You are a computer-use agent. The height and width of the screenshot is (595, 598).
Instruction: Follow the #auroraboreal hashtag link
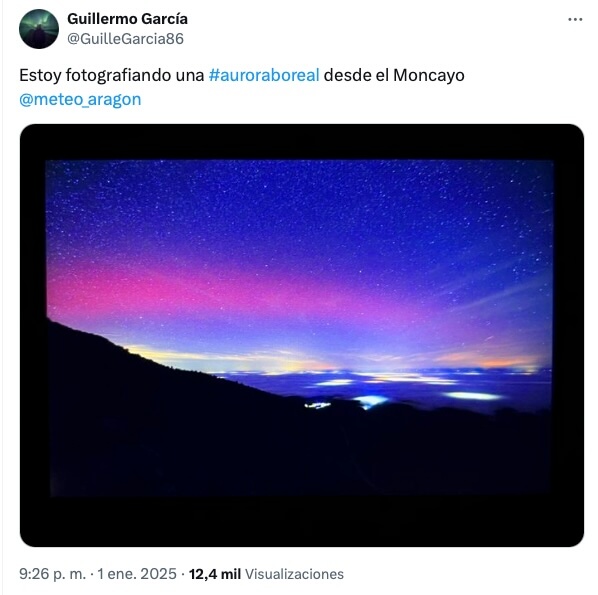click(x=264, y=75)
